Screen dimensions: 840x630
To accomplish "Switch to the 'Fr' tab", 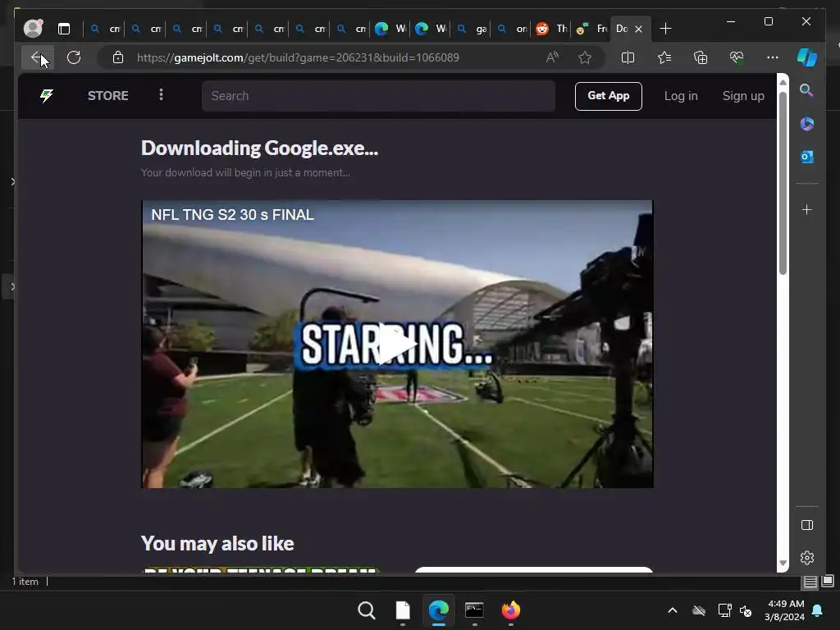I will [x=591, y=29].
